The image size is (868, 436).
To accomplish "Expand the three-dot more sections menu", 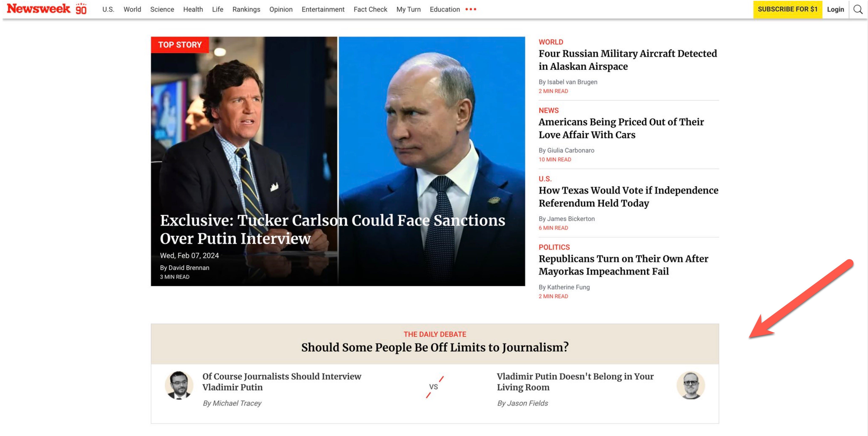I will point(471,10).
